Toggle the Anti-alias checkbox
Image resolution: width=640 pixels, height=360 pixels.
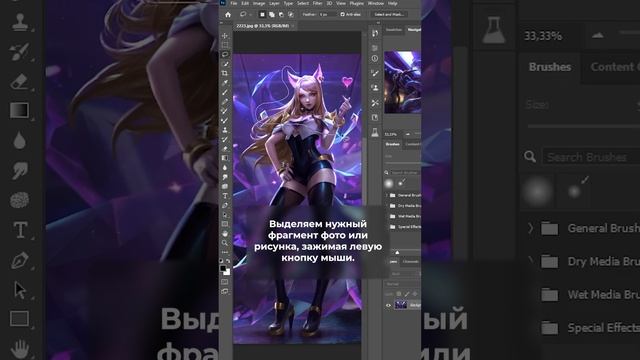pyautogui.click(x=342, y=14)
